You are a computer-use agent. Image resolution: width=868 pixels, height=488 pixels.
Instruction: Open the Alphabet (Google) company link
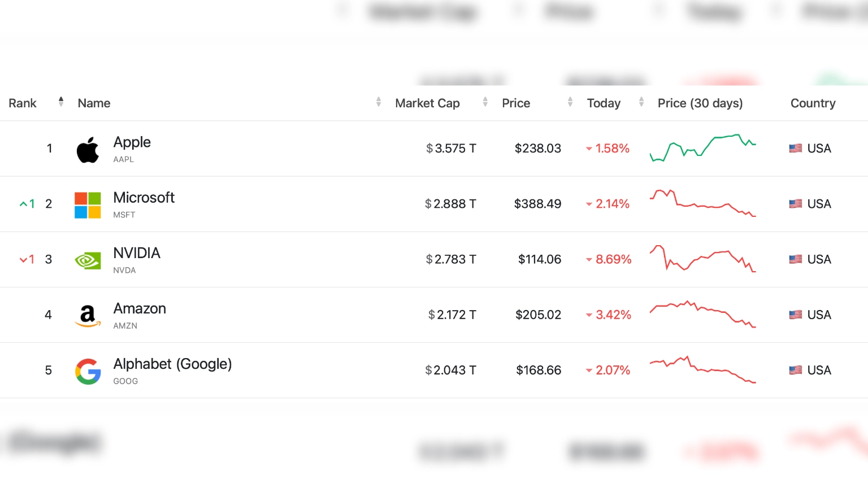point(172,364)
